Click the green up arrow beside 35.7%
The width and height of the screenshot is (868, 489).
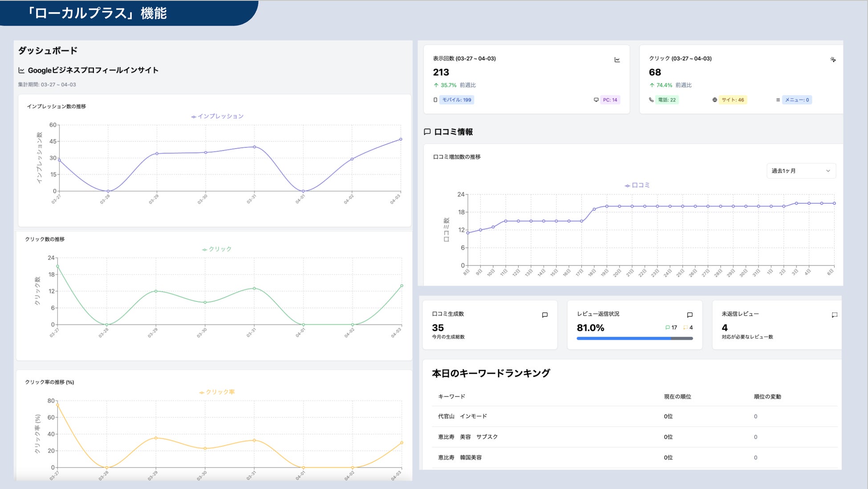point(436,85)
